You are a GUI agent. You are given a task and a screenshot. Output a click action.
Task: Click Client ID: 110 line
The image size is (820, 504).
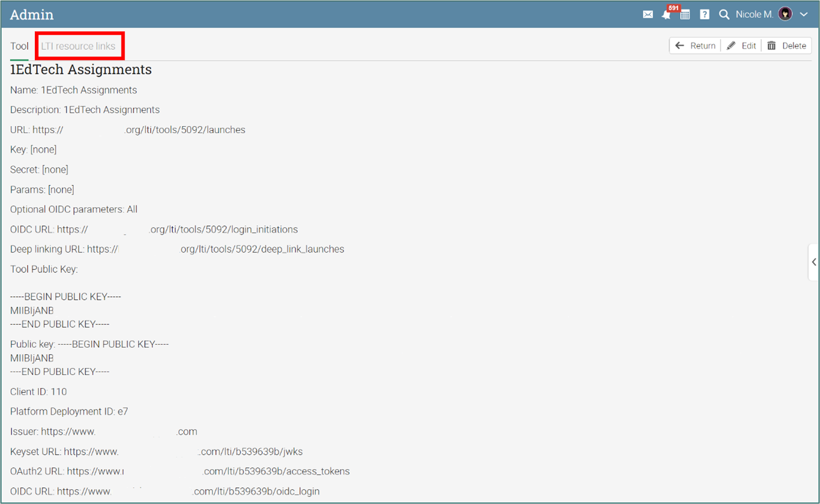point(38,392)
